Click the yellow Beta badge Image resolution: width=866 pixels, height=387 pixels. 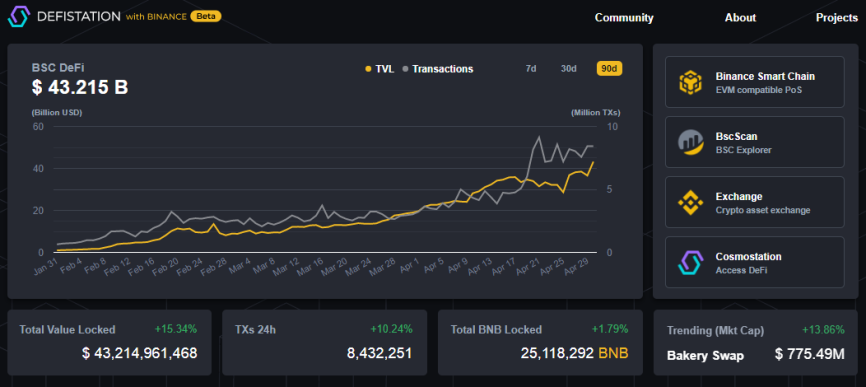[206, 17]
